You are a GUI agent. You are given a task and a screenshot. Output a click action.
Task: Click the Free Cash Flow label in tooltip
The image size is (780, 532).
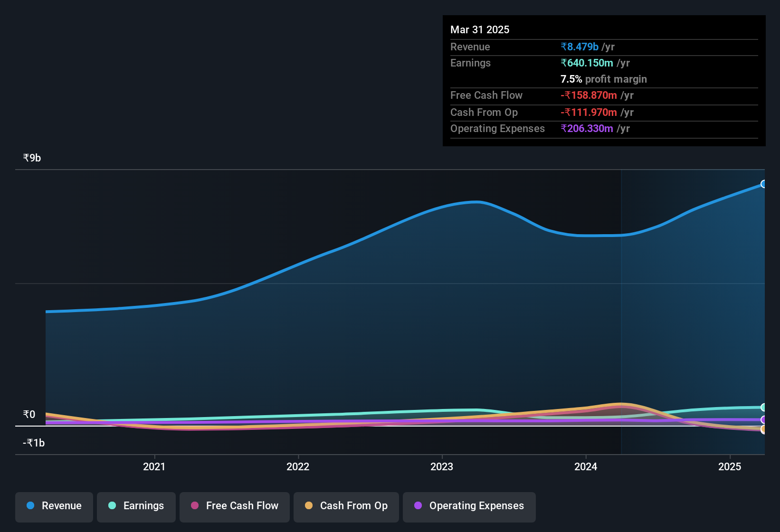pos(486,95)
